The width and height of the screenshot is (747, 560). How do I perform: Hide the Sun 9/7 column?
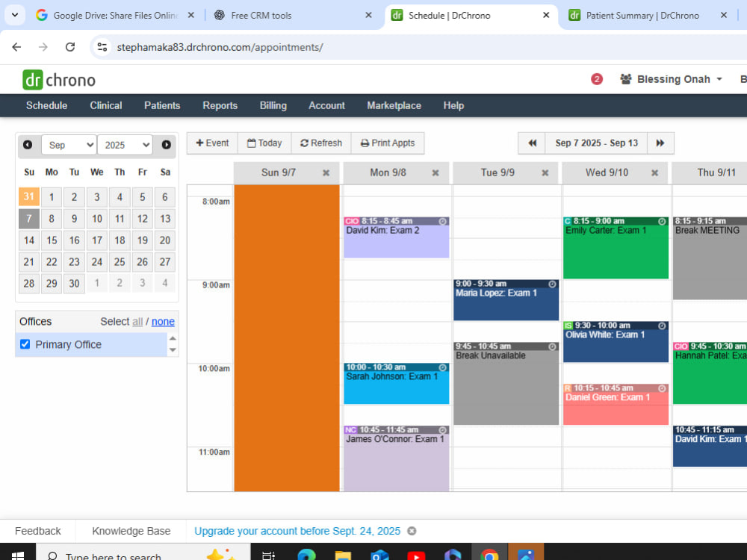(326, 173)
